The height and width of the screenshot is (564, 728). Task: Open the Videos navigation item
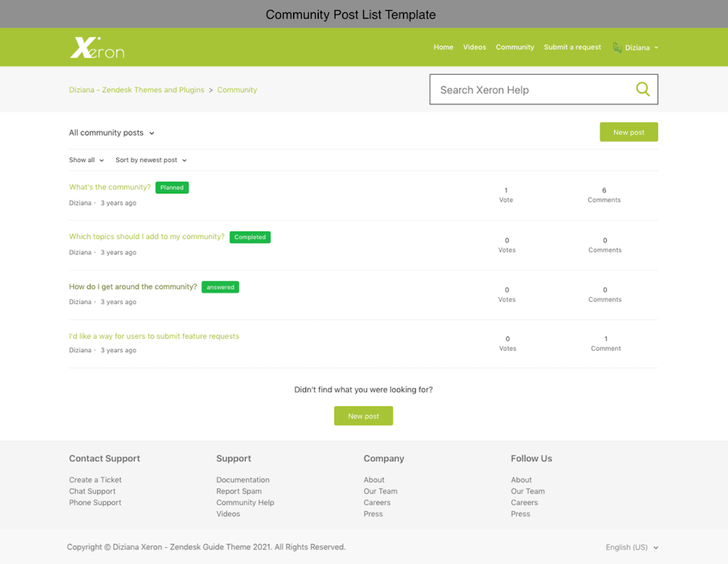pos(474,48)
